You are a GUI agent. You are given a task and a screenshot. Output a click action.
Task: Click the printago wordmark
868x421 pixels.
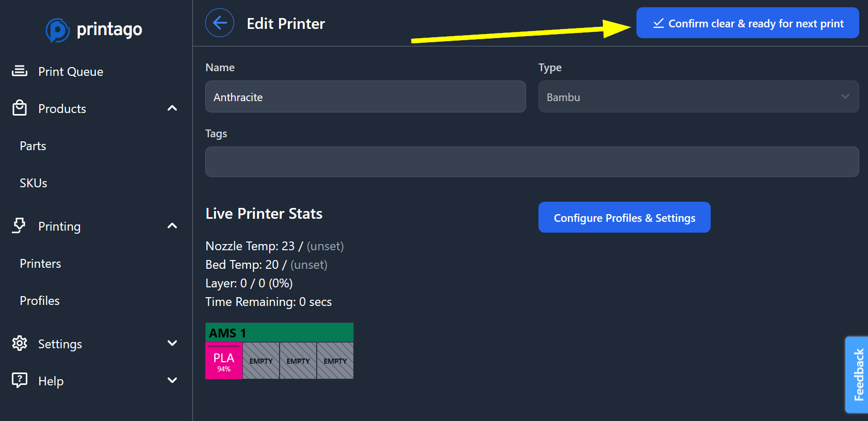point(109,29)
